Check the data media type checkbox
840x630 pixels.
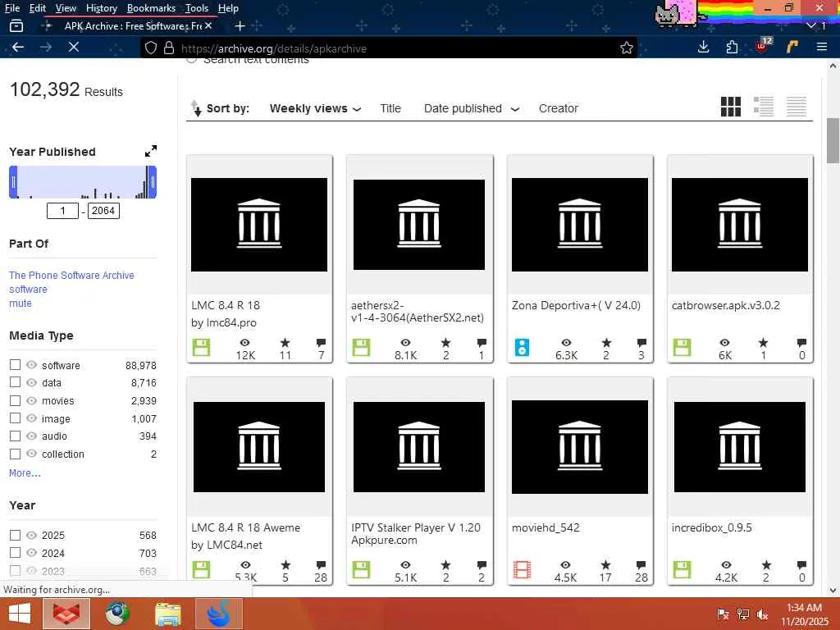15,382
